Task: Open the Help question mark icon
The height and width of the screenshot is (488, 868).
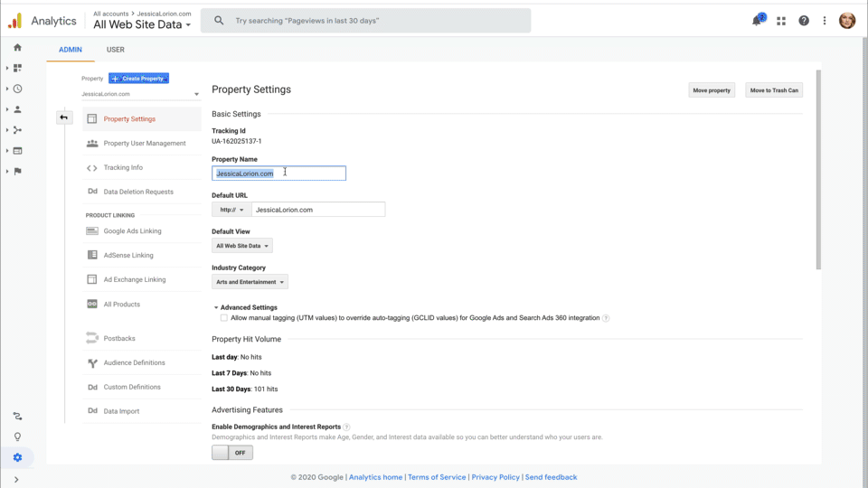Action: coord(804,21)
